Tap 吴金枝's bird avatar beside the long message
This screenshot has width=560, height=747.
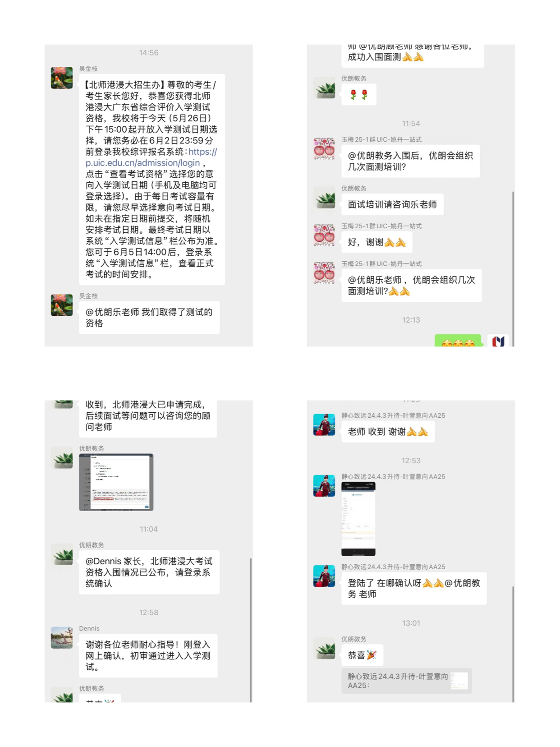point(62,78)
